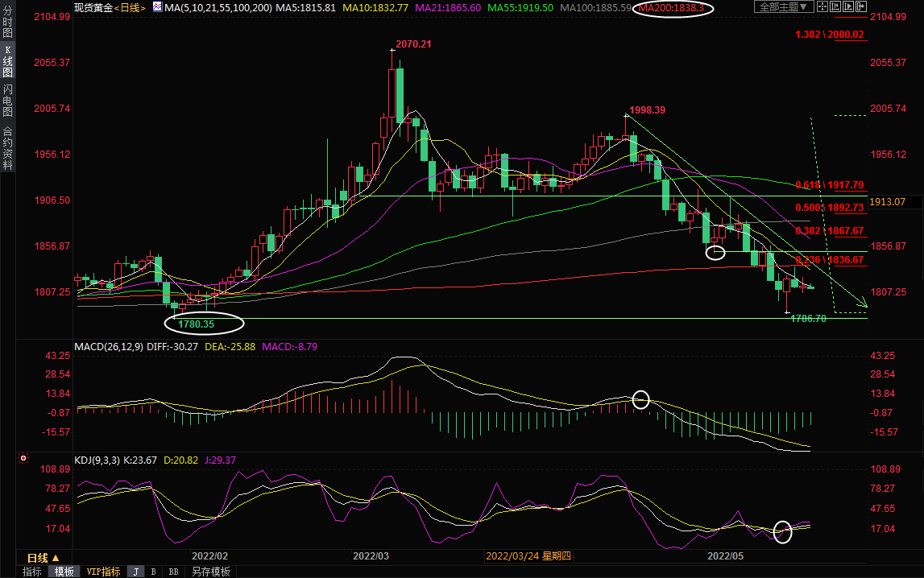This screenshot has width=924, height=578.
Task: Open the <日线> period selector beside 现货黄金
Action: pyautogui.click(x=130, y=7)
